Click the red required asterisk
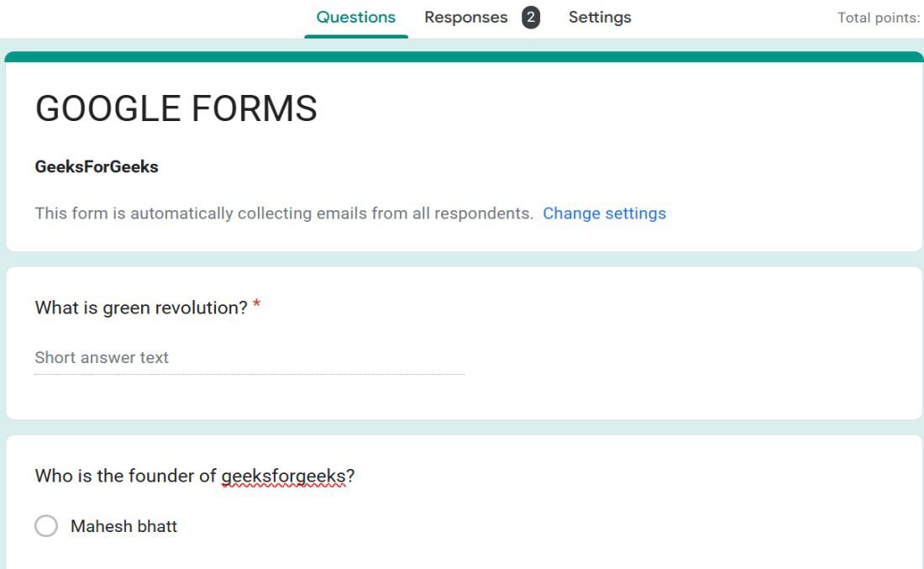Image resolution: width=924 pixels, height=569 pixels. click(x=256, y=304)
